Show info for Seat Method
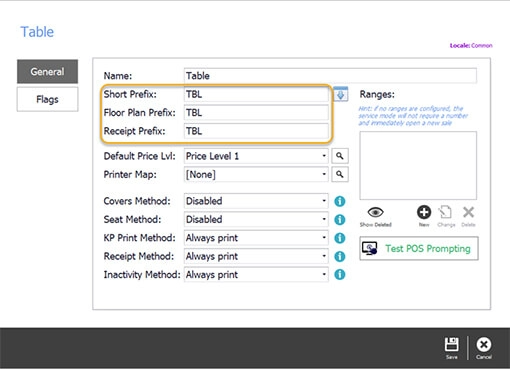This screenshot has height=369, width=510. click(x=340, y=220)
